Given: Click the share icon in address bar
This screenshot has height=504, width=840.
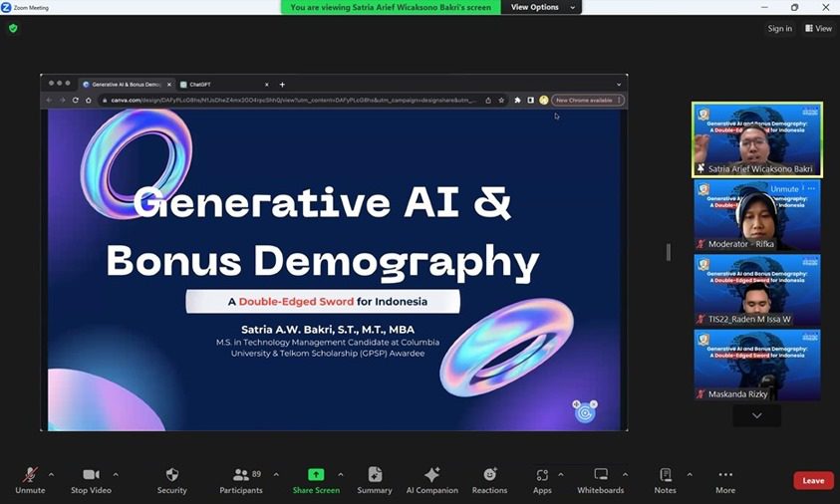Looking at the screenshot, I should (x=488, y=101).
